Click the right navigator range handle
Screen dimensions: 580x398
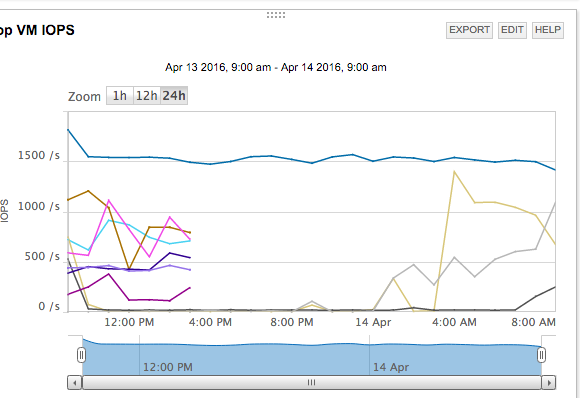[541, 355]
